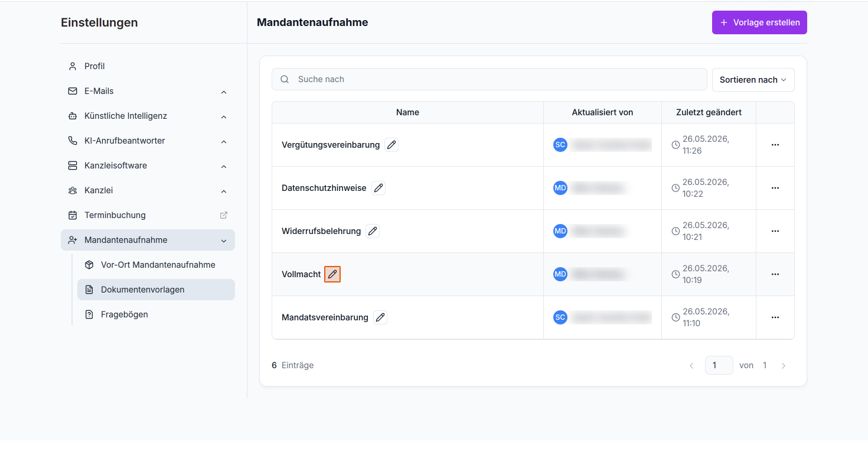Click the SC avatar in Vergütungsvereinbarung row
The image size is (868, 474).
560,145
